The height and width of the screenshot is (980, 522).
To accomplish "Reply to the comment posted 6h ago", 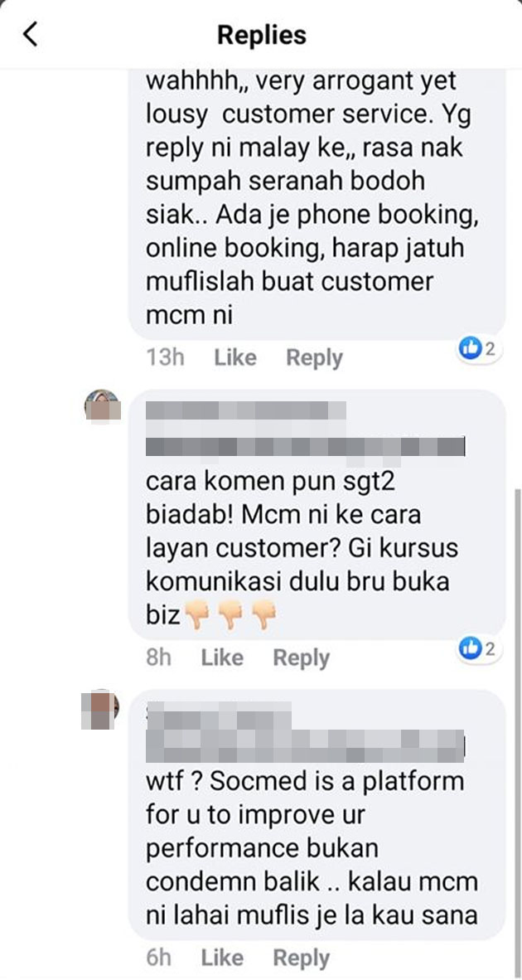I will pos(301,958).
